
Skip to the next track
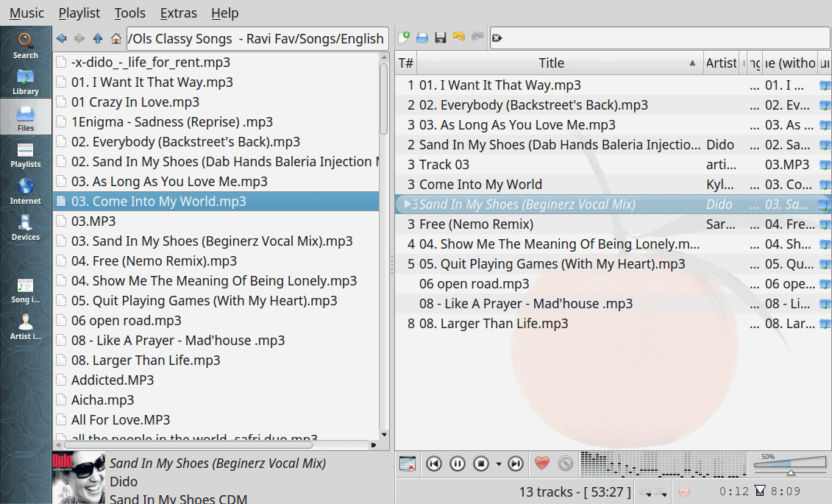point(516,464)
